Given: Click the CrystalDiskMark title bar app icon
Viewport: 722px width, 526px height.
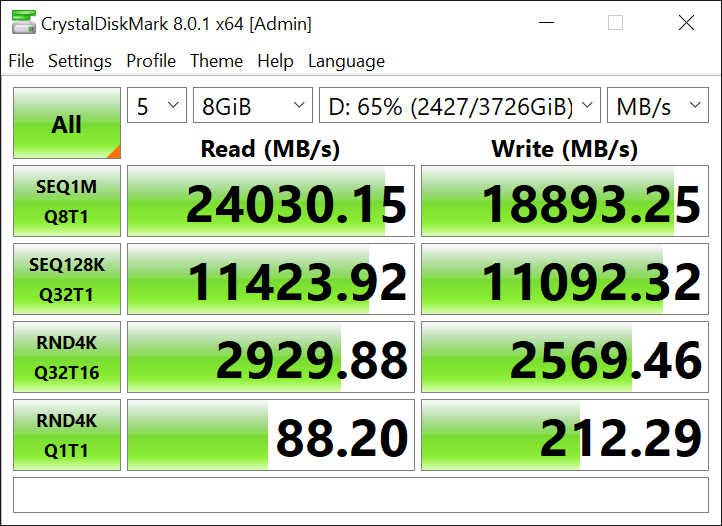Looking at the screenshot, I should coord(20,23).
